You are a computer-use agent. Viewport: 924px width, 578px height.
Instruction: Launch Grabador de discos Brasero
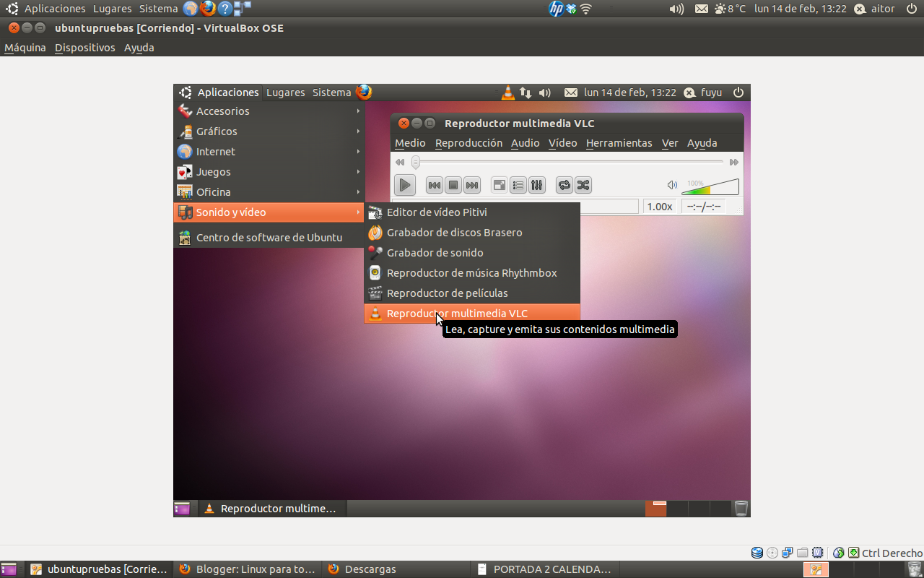click(x=472, y=233)
